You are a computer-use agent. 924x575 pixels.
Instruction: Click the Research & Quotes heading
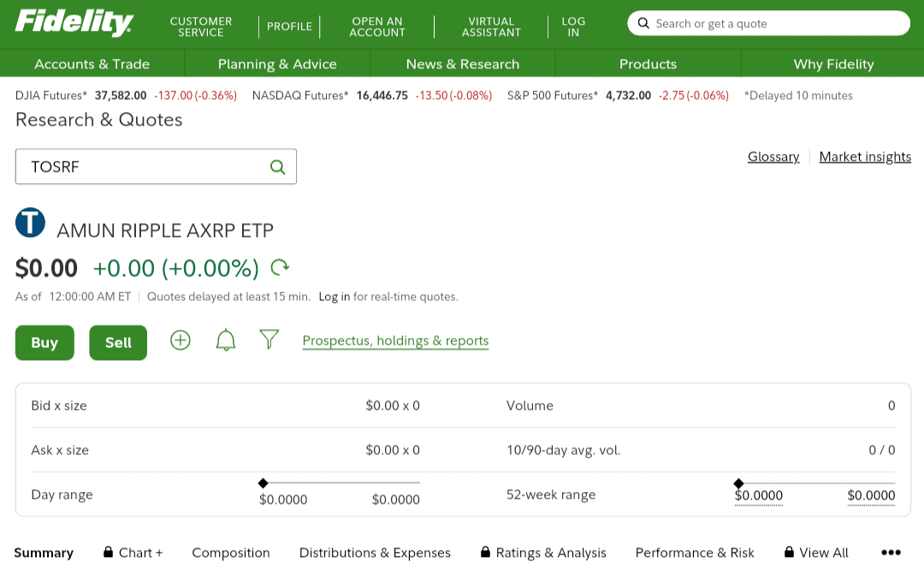click(x=99, y=120)
